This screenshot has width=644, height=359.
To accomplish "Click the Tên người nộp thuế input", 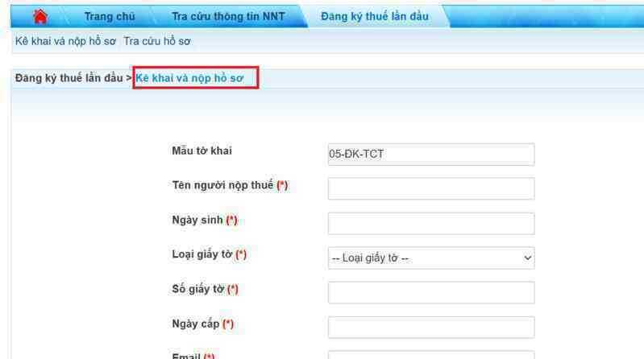I will pos(431,188).
